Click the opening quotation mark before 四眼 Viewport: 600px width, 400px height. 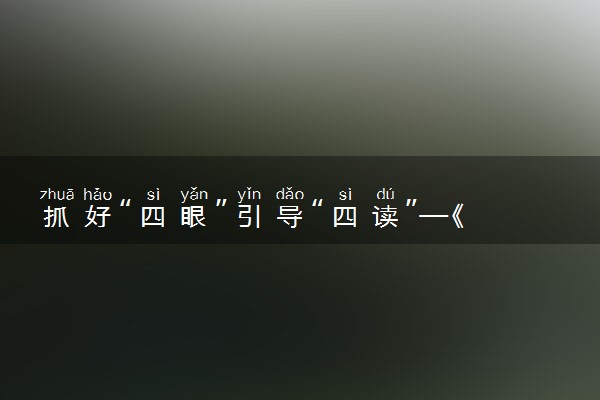click(x=126, y=205)
